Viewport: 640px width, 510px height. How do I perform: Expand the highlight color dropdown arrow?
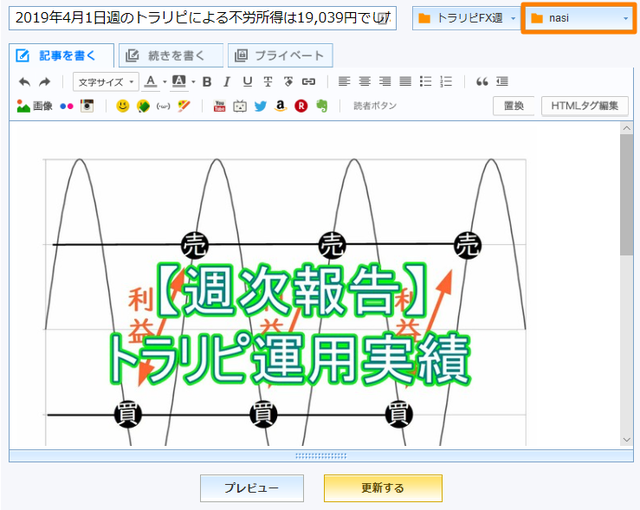point(193,82)
